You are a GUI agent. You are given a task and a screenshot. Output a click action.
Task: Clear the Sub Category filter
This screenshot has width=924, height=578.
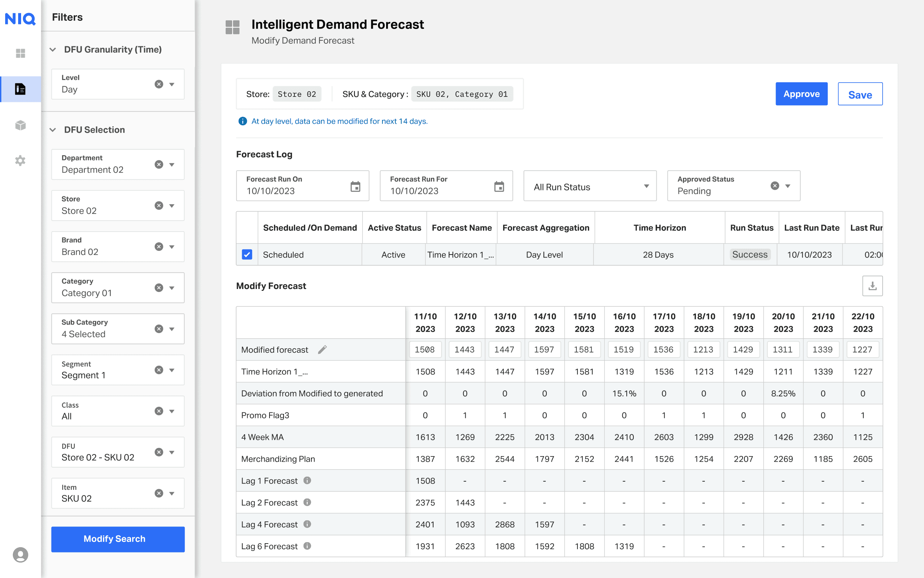(x=159, y=329)
